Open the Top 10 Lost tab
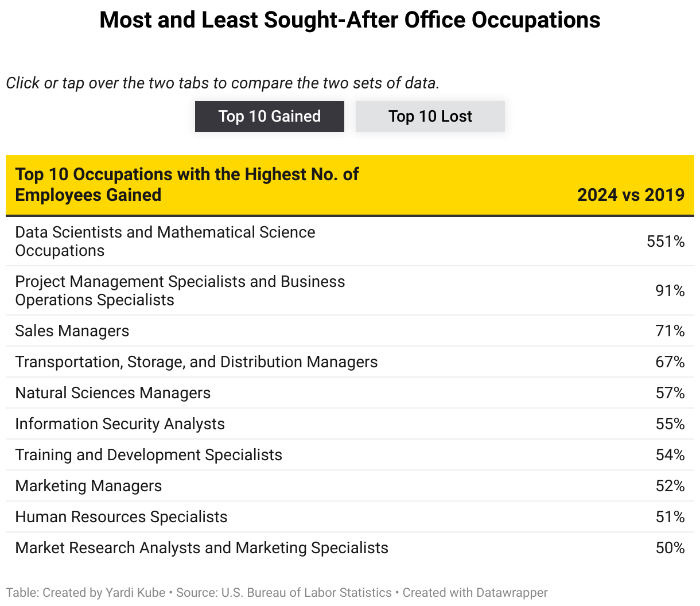Image resolution: width=700 pixels, height=606 pixels. coord(430,116)
